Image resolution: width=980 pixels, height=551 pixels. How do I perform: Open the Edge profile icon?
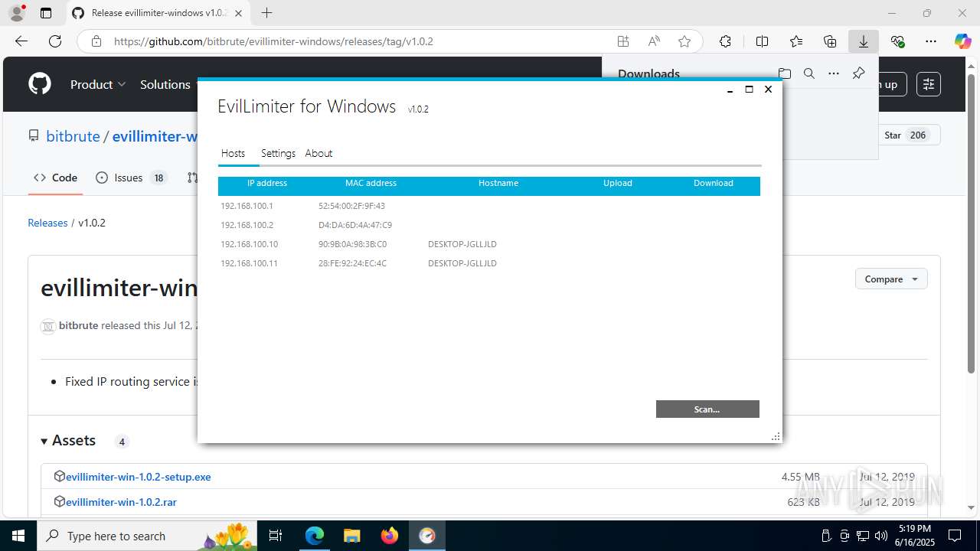tap(17, 13)
